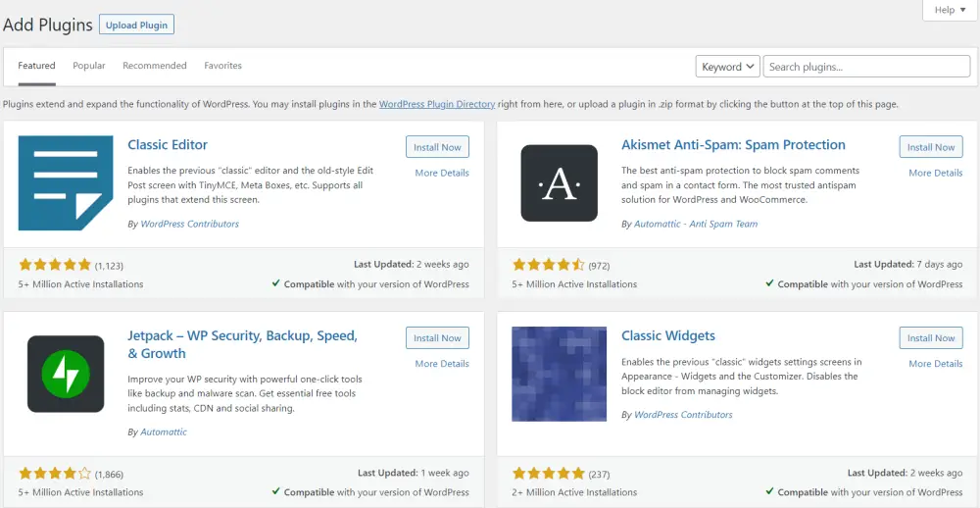This screenshot has width=980, height=508.
Task: Click the Add Plugins page heading
Action: tap(47, 25)
